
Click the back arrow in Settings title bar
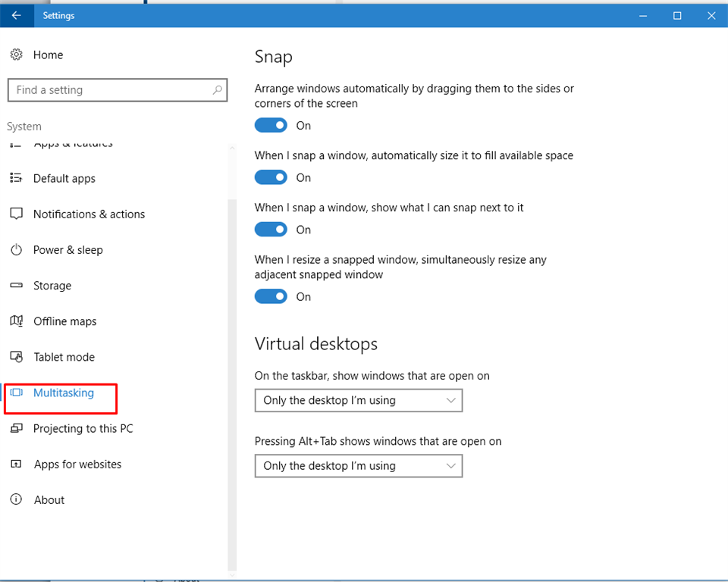pyautogui.click(x=16, y=15)
